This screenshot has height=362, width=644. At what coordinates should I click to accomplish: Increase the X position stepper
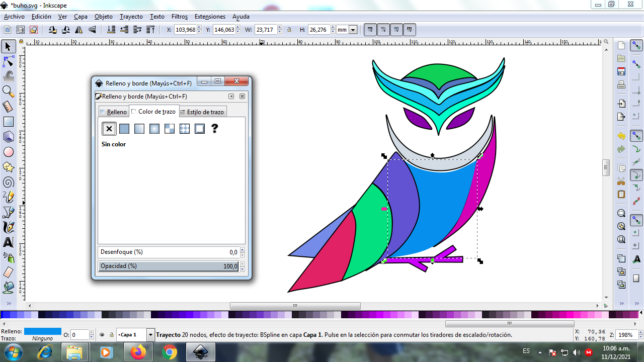(x=199, y=28)
